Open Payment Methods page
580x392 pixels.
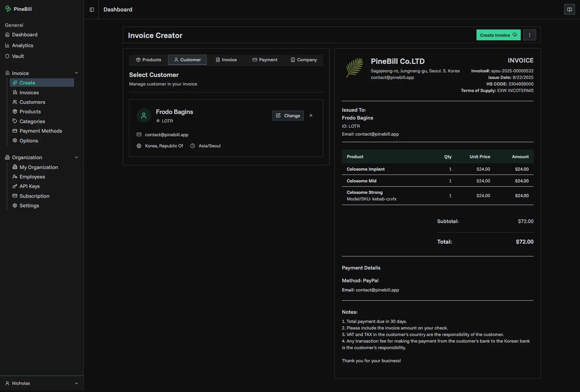(41, 131)
